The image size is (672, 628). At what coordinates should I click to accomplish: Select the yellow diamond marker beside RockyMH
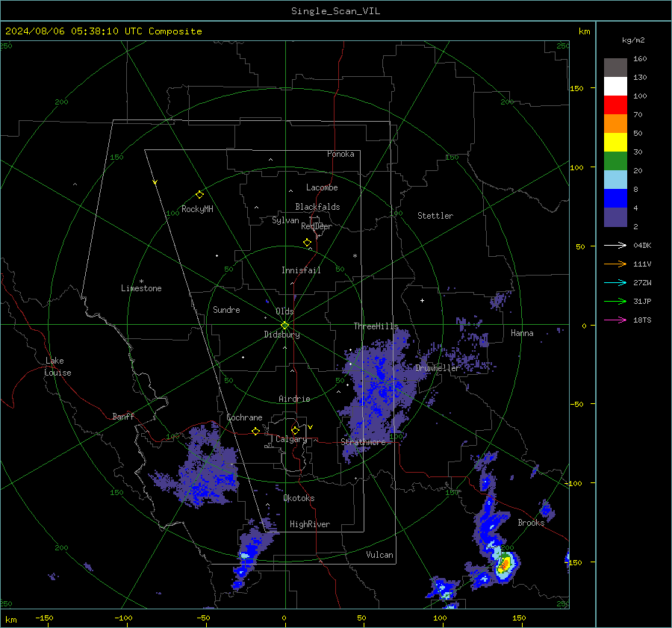(x=199, y=195)
